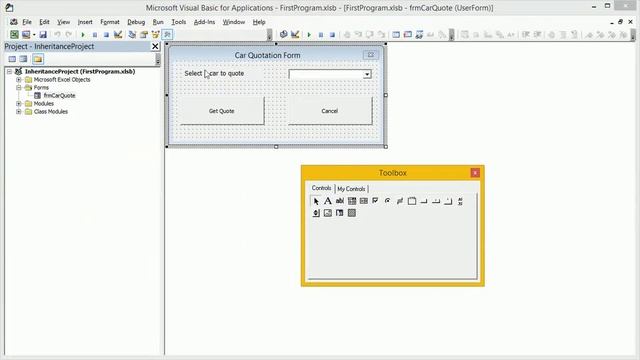The width and height of the screenshot is (640, 360).
Task: Close the Project Explorer pane
Action: click(155, 47)
